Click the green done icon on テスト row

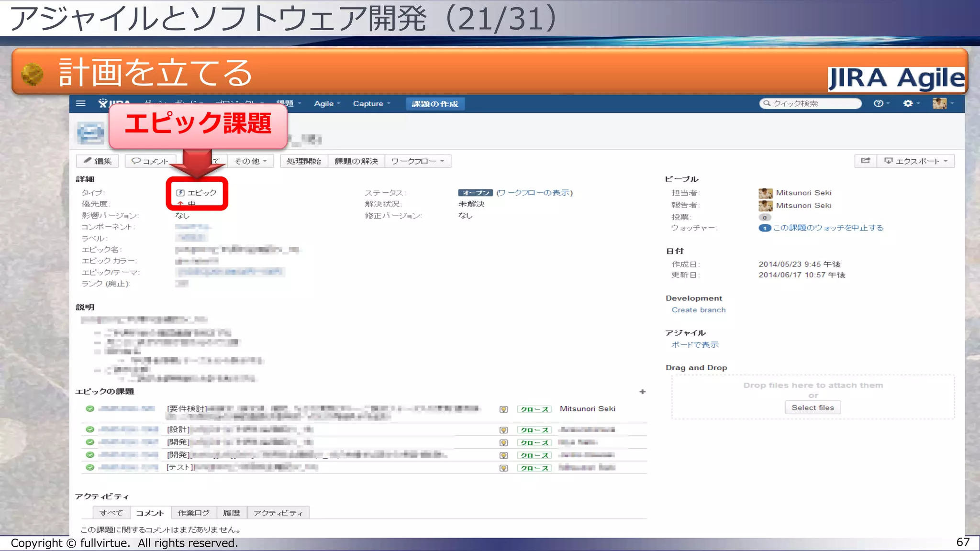coord(89,468)
